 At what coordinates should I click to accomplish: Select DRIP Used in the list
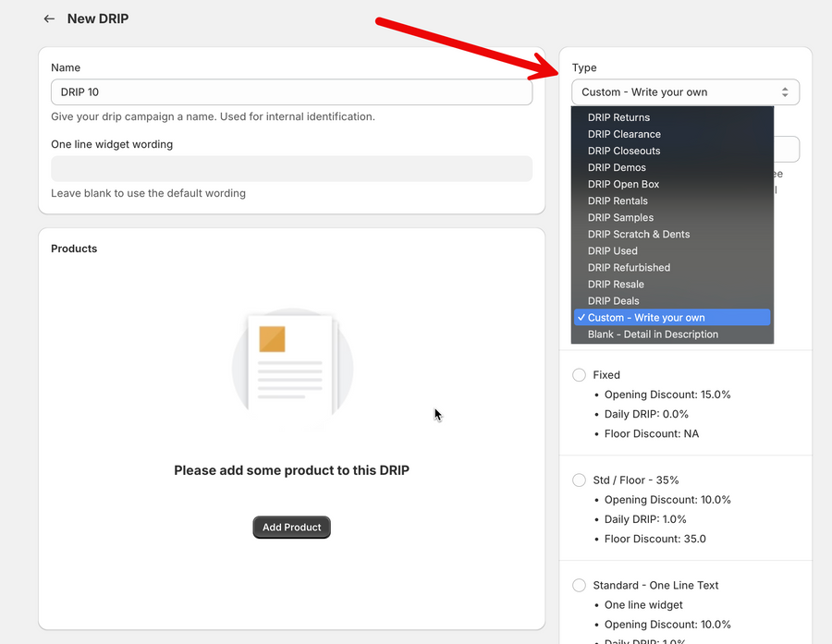612,250
